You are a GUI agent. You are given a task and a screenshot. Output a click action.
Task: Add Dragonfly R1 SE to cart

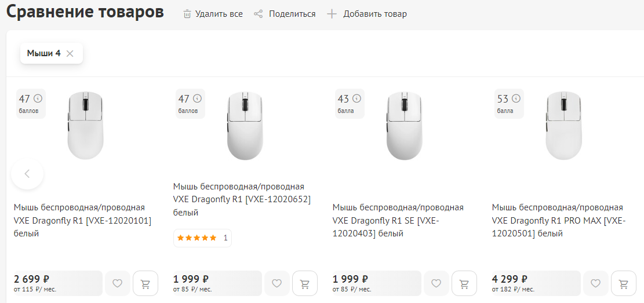tap(464, 283)
